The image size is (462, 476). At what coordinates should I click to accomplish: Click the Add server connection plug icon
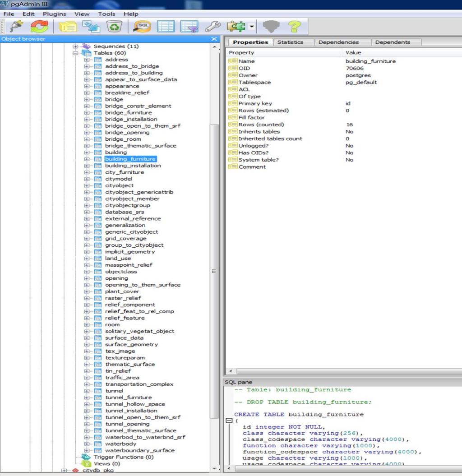[17, 27]
